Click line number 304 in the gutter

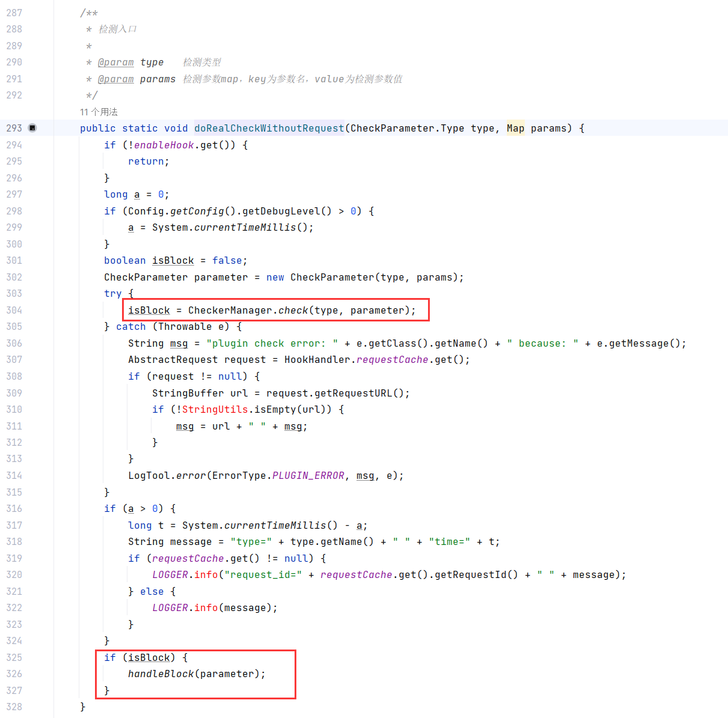14,310
